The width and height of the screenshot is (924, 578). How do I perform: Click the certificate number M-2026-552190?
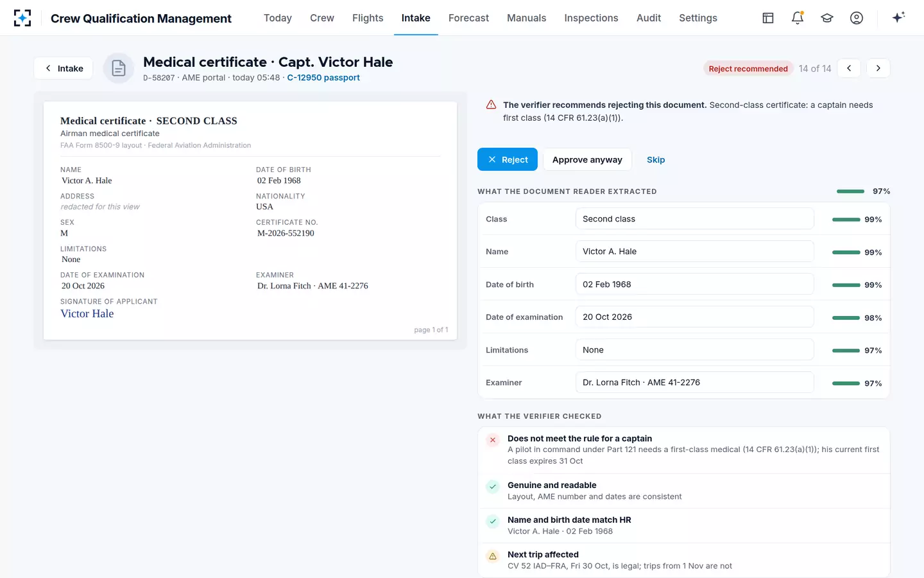[286, 233]
